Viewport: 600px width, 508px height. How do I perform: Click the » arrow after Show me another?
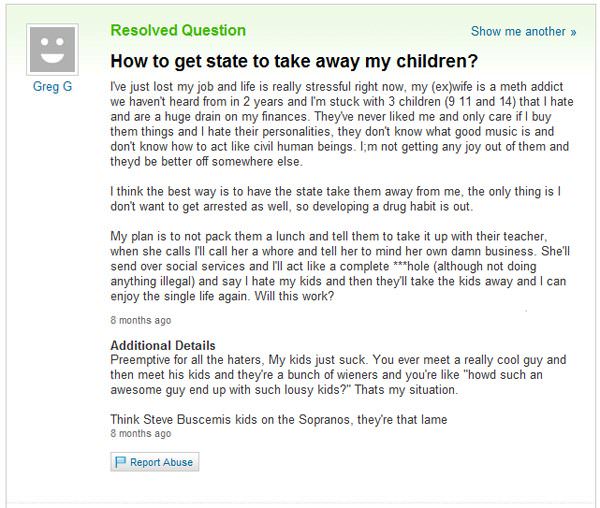(x=574, y=32)
